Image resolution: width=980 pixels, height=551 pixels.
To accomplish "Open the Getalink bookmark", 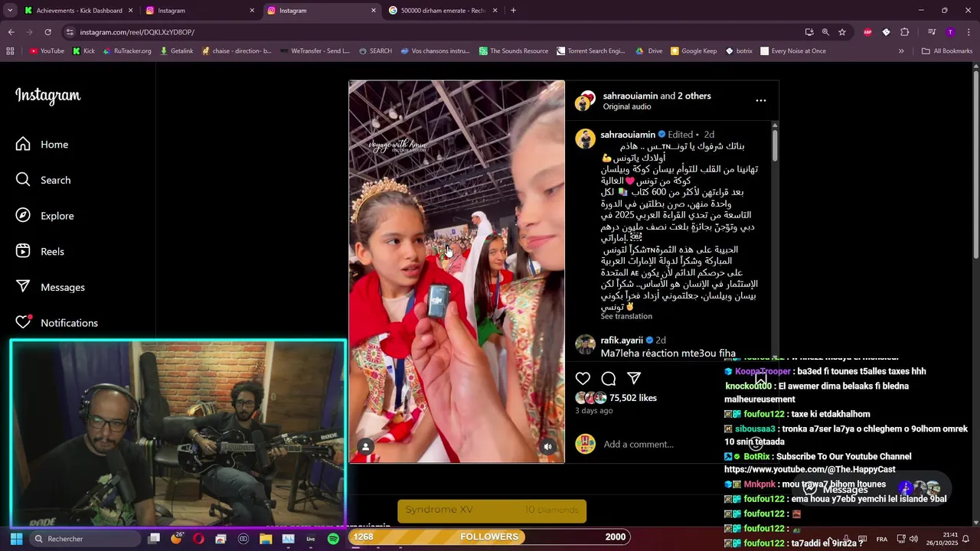I will click(175, 51).
